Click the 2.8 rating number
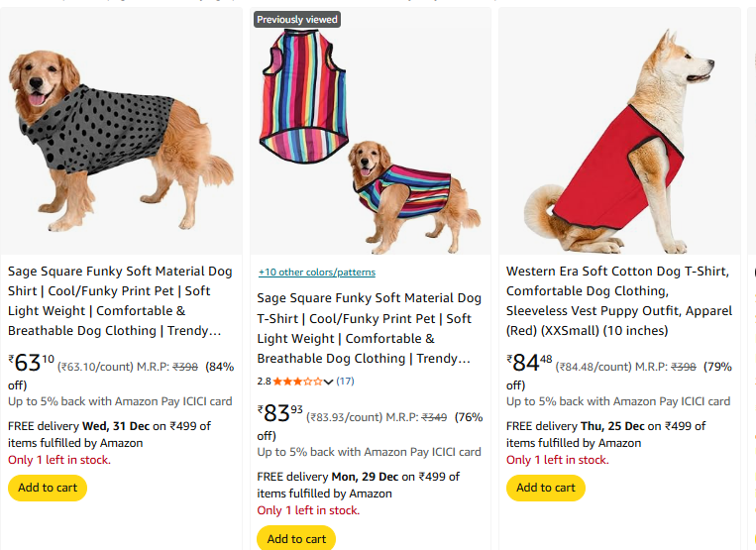This screenshot has height=550, width=756. point(264,381)
